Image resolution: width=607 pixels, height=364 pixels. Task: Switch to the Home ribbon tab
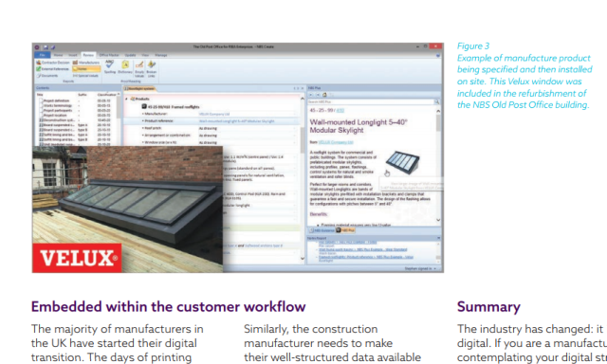click(59, 55)
